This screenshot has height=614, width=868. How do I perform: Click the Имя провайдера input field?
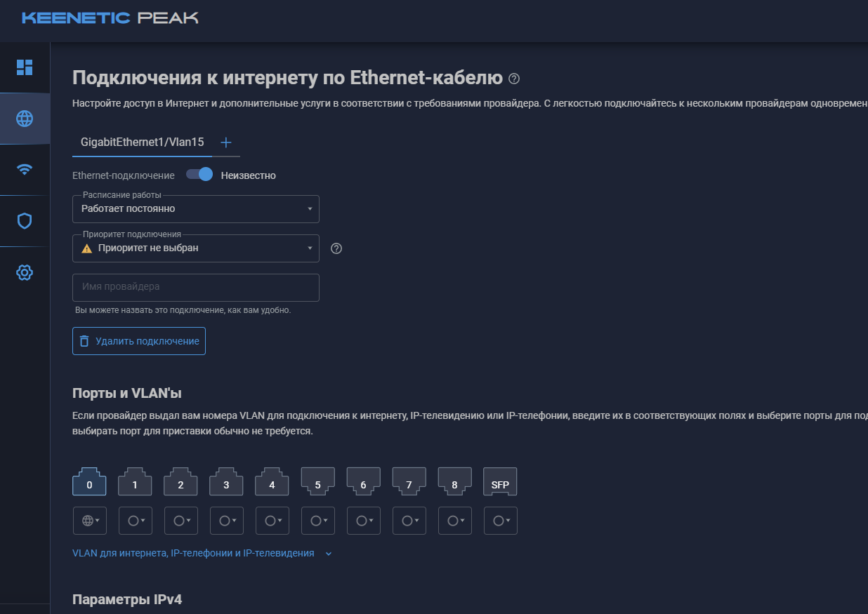(x=196, y=288)
